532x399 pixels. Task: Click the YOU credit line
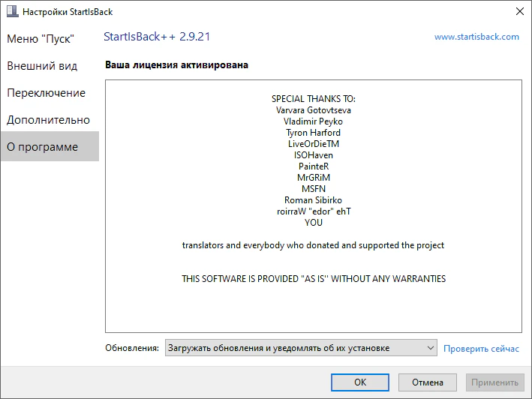pyautogui.click(x=314, y=223)
